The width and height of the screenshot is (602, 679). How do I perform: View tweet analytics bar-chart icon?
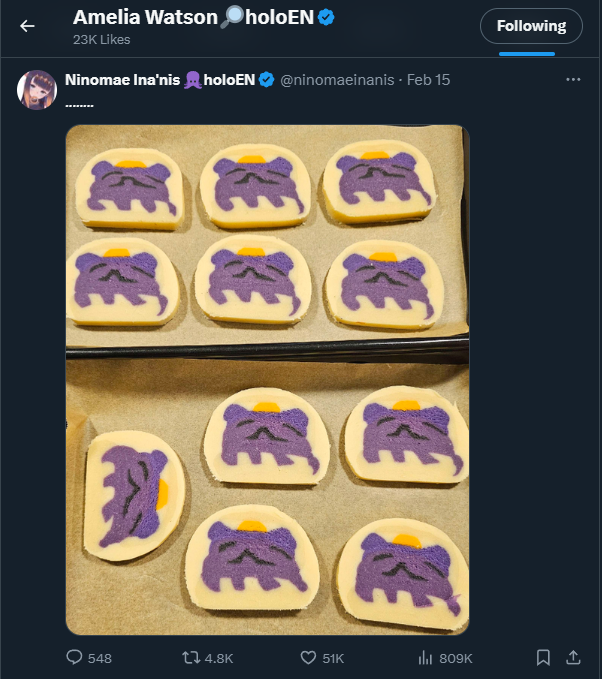(x=425, y=657)
